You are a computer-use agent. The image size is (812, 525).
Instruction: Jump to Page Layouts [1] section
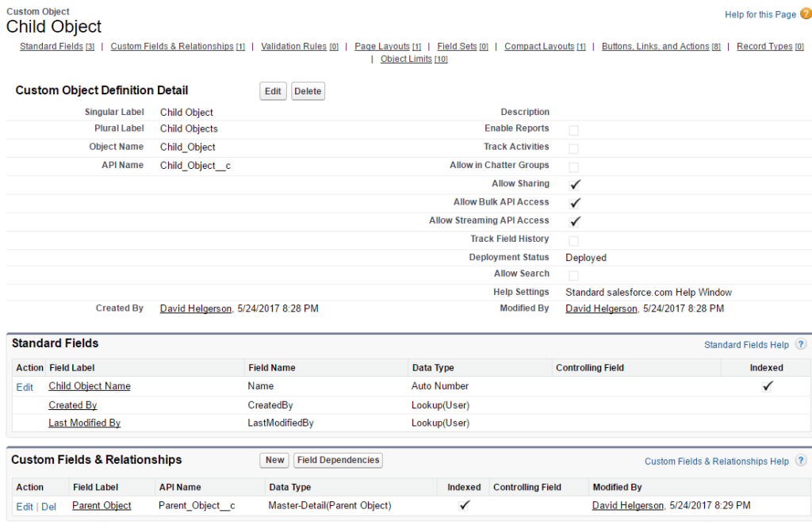pos(387,46)
